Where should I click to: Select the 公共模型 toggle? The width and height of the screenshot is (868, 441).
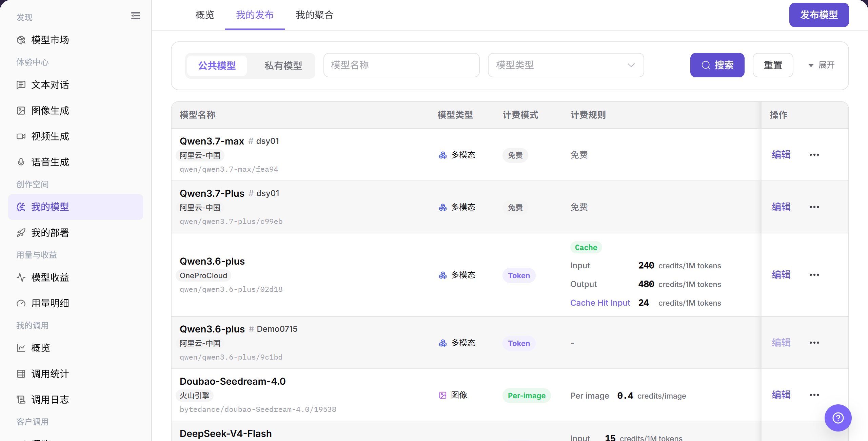tap(217, 65)
